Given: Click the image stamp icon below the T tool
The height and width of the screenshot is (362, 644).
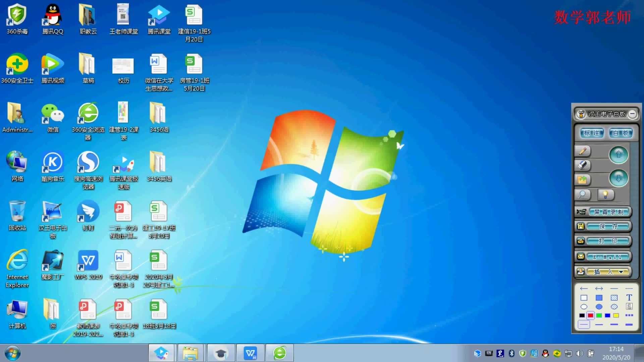Looking at the screenshot, I should coord(629,306).
